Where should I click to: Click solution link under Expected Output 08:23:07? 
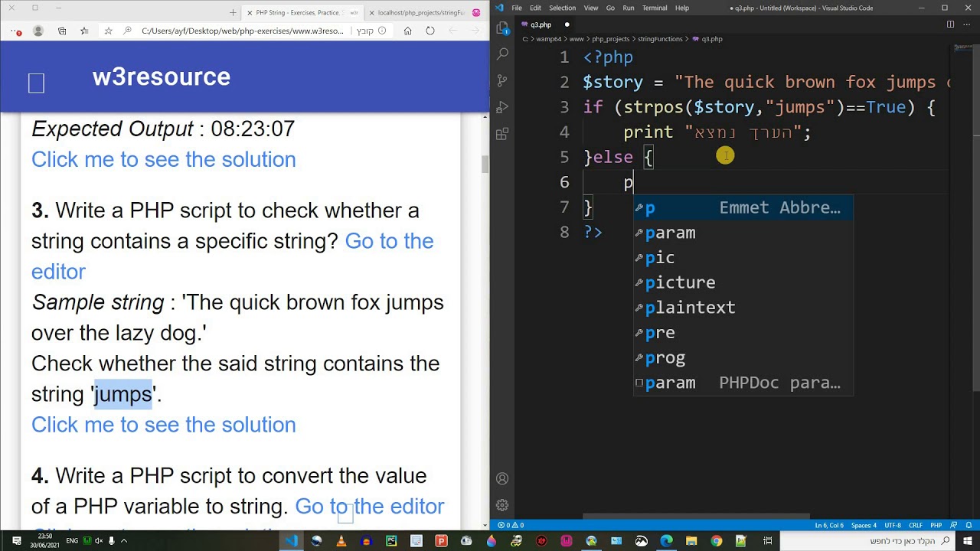coord(164,159)
